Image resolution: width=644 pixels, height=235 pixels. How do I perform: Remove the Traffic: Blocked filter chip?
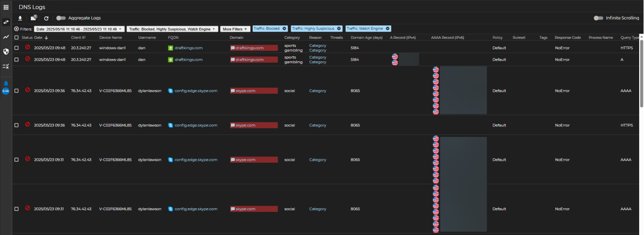click(284, 29)
